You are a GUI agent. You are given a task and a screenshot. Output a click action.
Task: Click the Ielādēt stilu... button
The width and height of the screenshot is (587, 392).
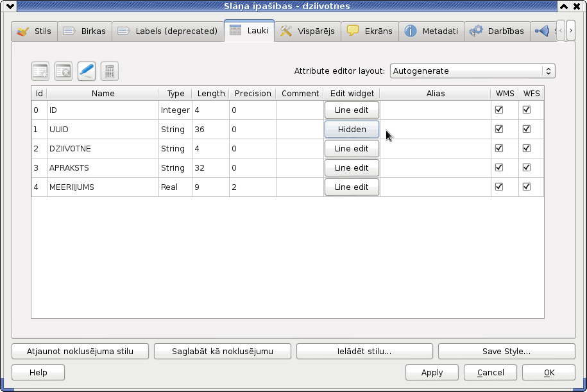pyautogui.click(x=364, y=352)
